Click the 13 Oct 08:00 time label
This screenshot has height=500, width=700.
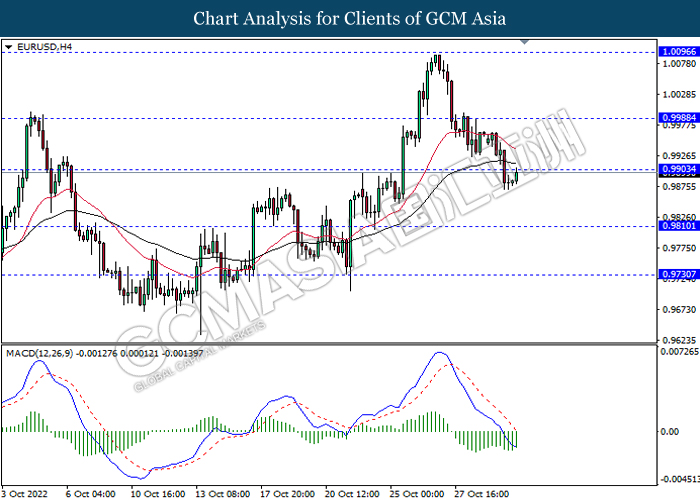coord(222,494)
